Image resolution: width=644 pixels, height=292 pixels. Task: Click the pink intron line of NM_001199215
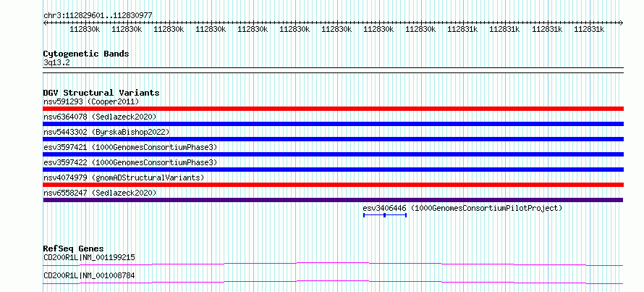[x=333, y=264]
